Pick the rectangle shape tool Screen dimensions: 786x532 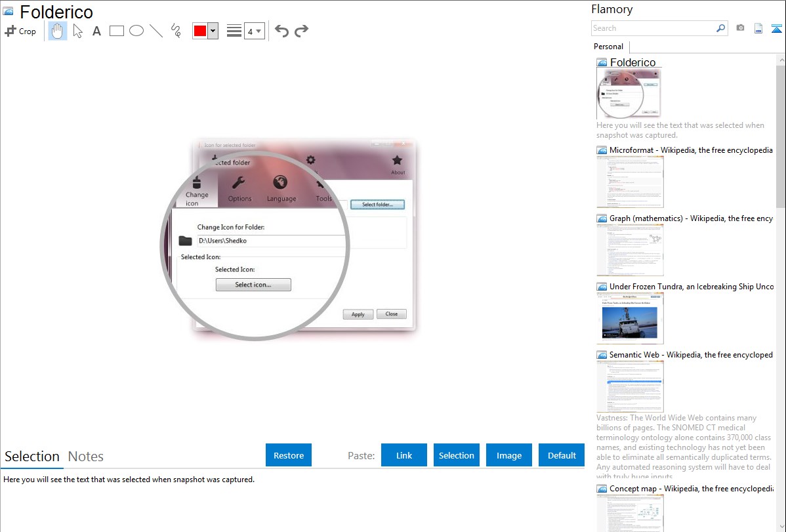[117, 31]
